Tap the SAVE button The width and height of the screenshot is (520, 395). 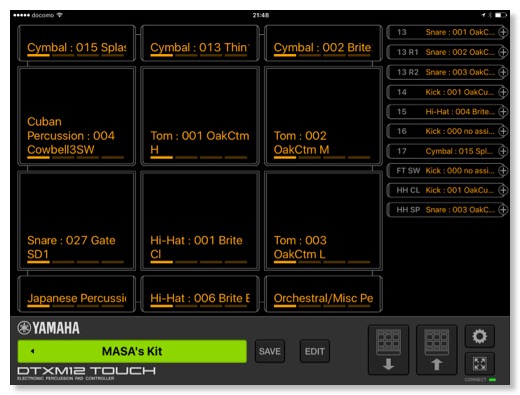click(x=270, y=351)
